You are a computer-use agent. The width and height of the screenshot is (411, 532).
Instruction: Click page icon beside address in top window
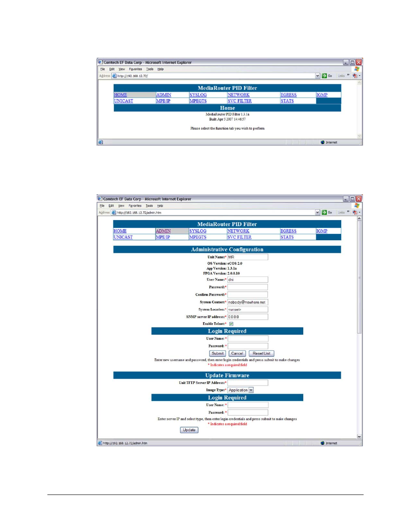[114, 76]
